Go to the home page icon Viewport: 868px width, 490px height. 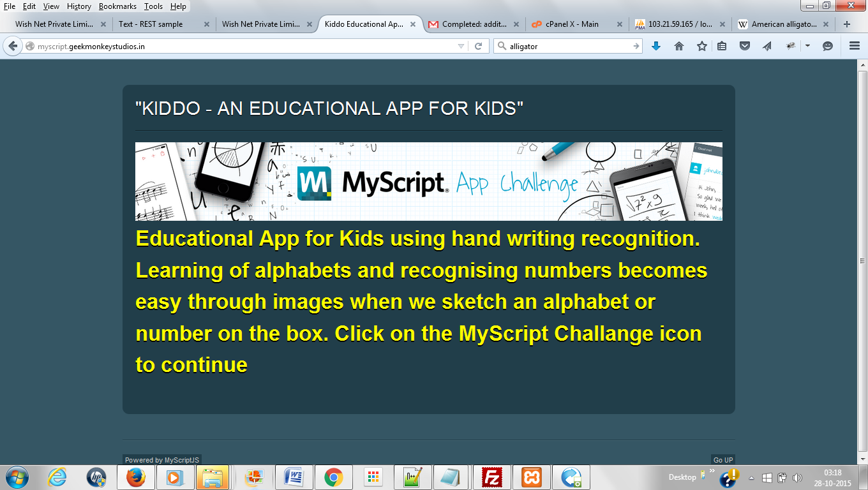coord(679,46)
